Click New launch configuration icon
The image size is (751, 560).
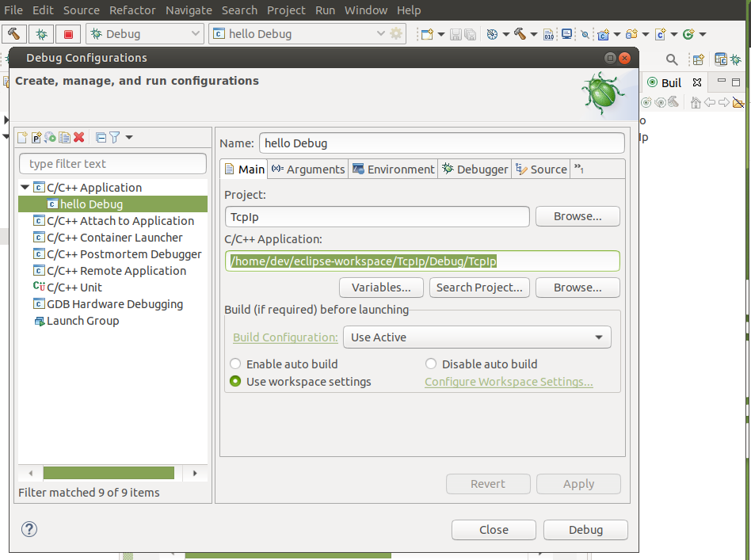coord(22,138)
